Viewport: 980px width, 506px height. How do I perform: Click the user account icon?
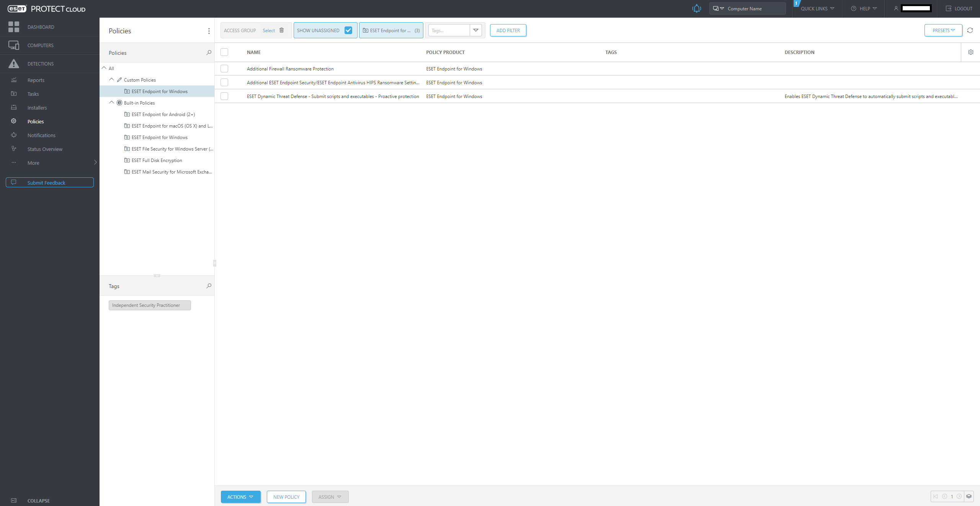[x=896, y=8]
